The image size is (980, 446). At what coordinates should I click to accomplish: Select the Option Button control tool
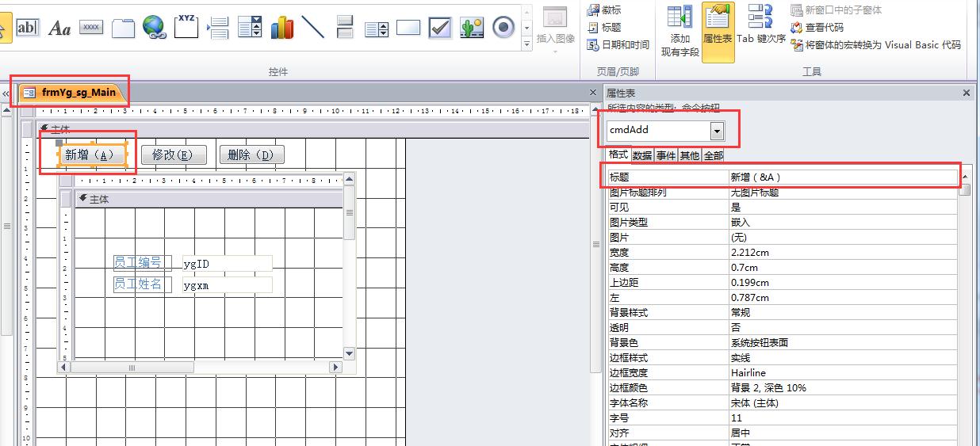[x=503, y=28]
